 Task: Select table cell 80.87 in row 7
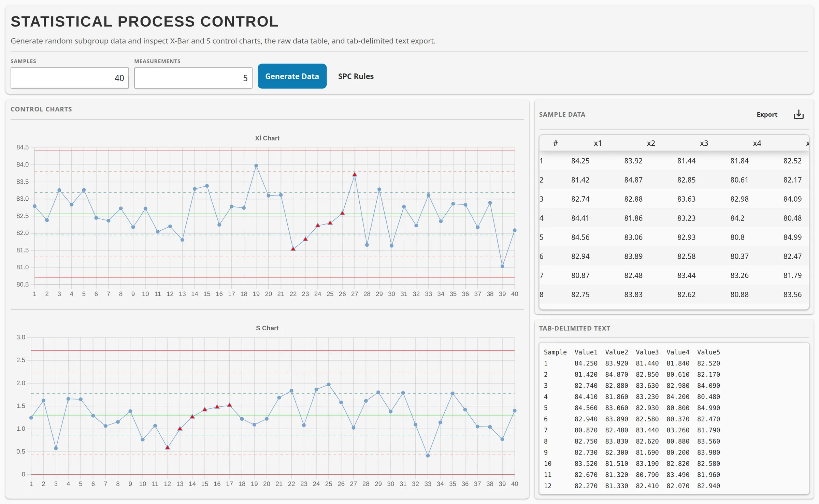pos(580,275)
